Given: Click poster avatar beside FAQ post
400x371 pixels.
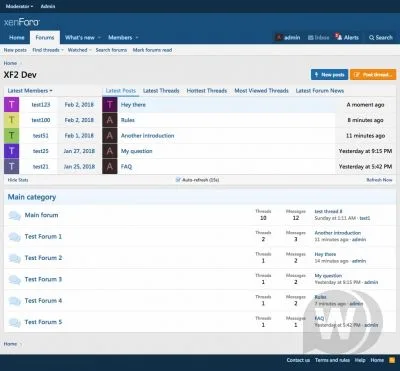Looking at the screenshot, I should click(110, 166).
